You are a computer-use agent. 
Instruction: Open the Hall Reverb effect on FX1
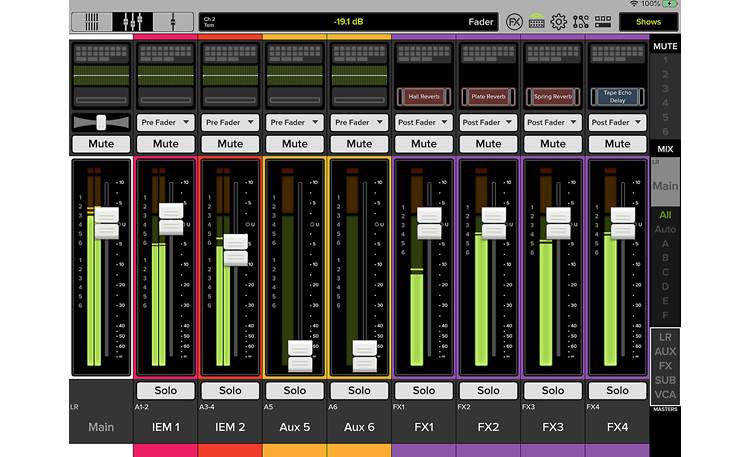point(424,97)
